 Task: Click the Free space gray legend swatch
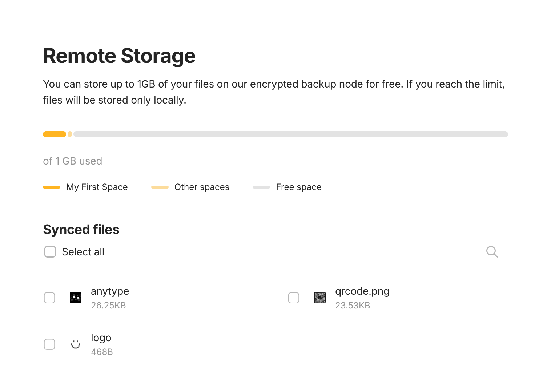261,187
